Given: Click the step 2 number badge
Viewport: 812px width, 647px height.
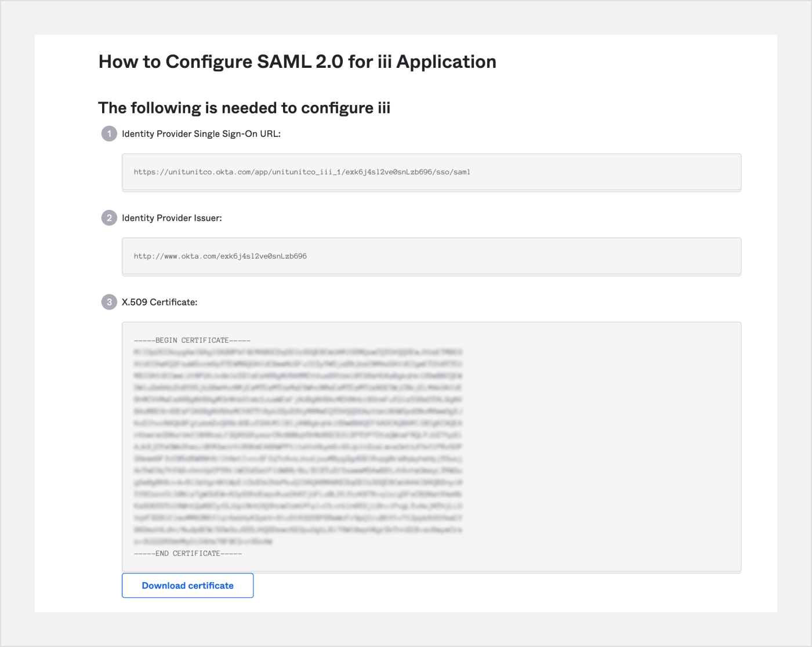Looking at the screenshot, I should pos(109,218).
